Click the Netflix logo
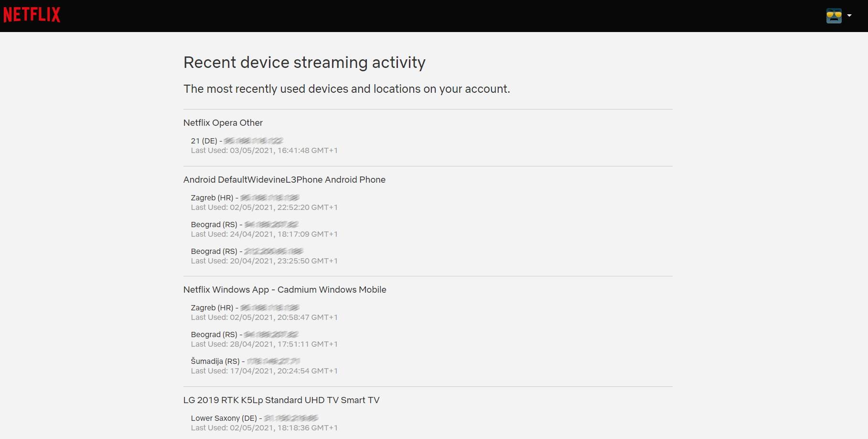The height and width of the screenshot is (439, 868). pos(31,14)
